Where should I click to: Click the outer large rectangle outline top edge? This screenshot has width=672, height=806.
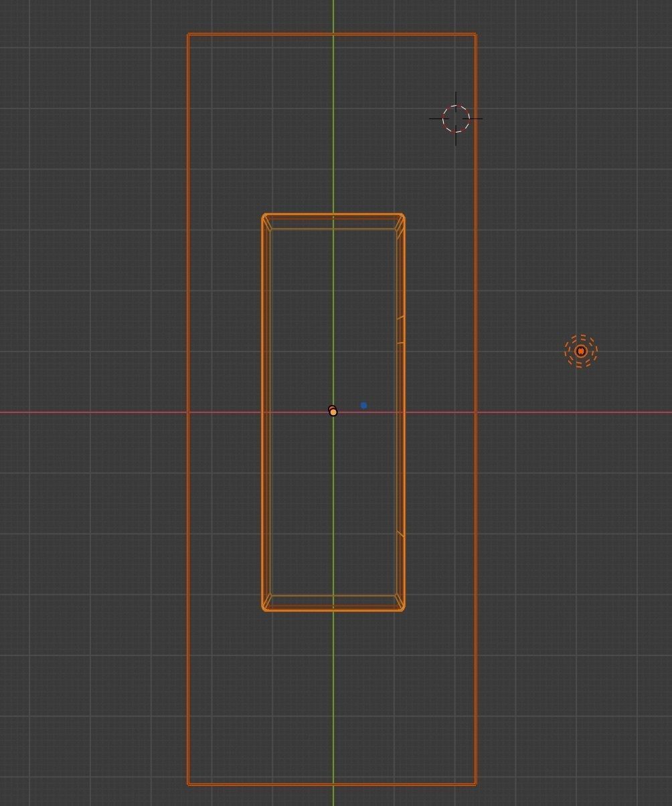[332, 34]
